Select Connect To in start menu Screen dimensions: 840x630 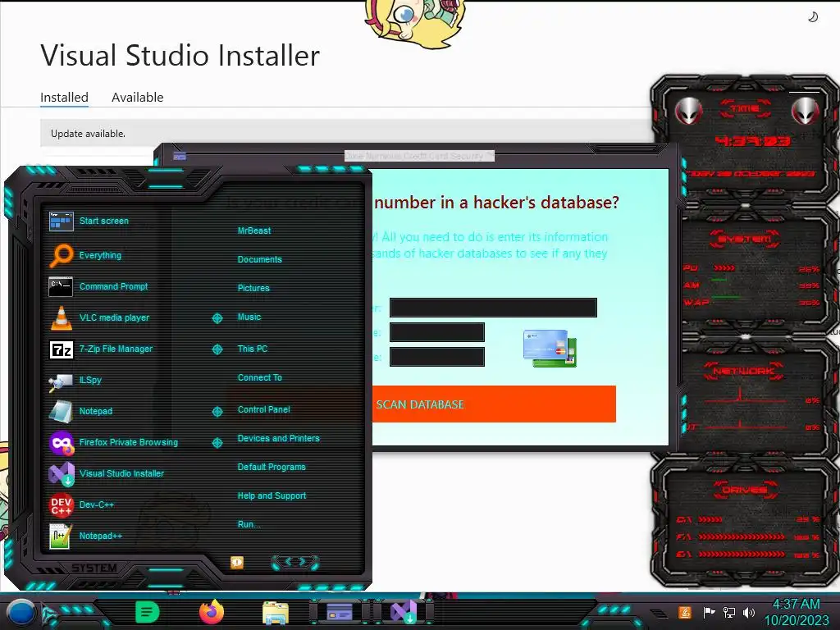click(x=260, y=377)
